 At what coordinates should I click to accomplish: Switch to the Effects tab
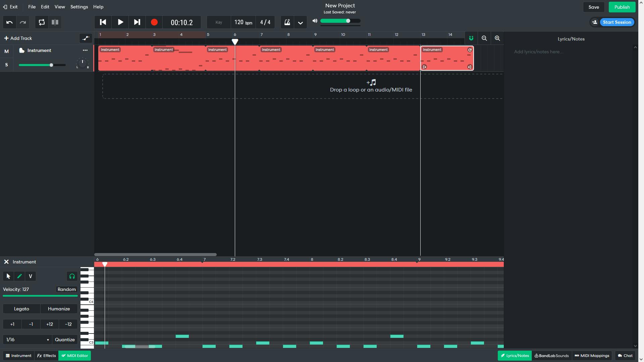(x=46, y=356)
